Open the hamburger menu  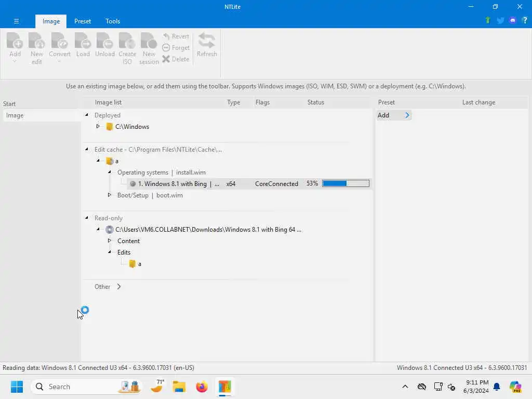pos(16,21)
